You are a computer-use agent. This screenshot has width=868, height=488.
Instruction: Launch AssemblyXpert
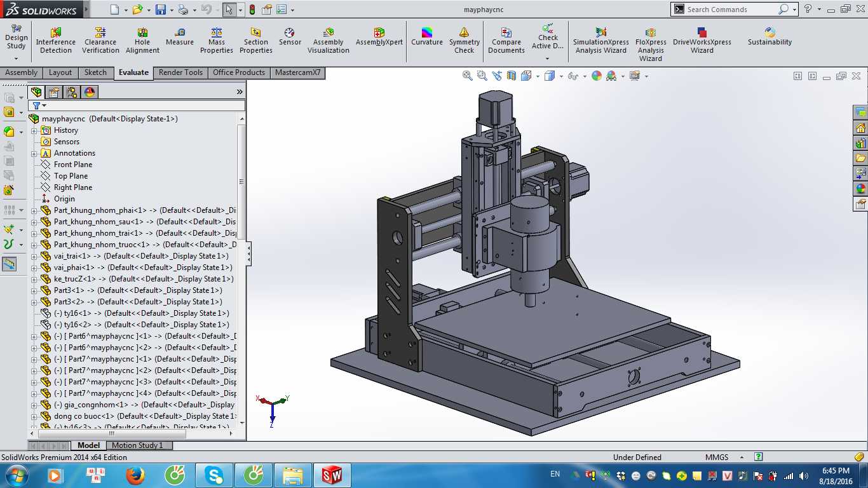click(x=379, y=37)
